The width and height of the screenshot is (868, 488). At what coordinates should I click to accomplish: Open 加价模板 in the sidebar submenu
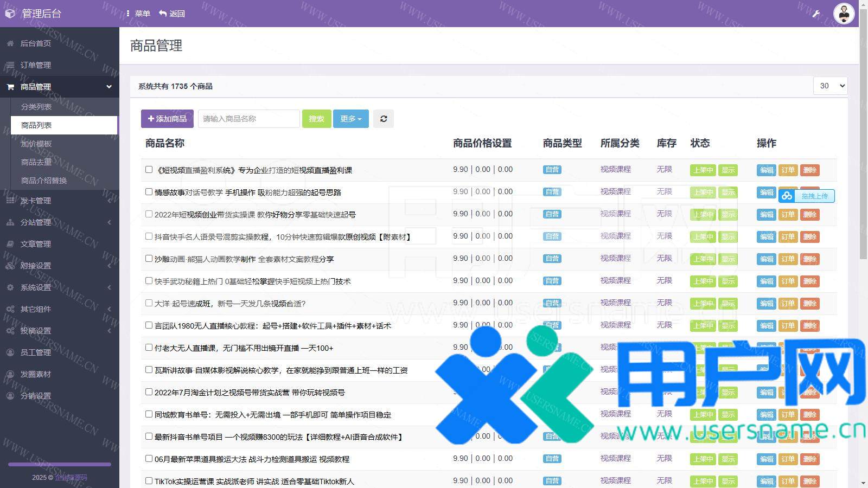36,144
